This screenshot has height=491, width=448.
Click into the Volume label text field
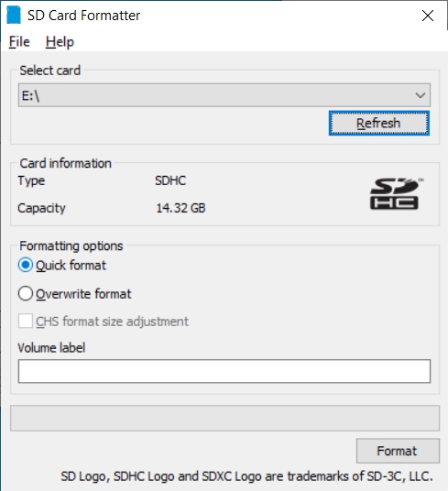pyautogui.click(x=224, y=371)
